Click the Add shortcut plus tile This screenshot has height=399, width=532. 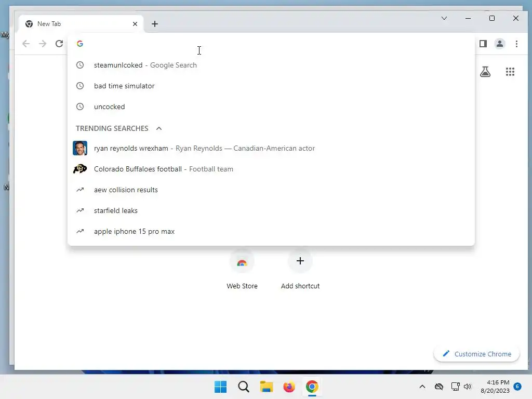[x=300, y=270]
